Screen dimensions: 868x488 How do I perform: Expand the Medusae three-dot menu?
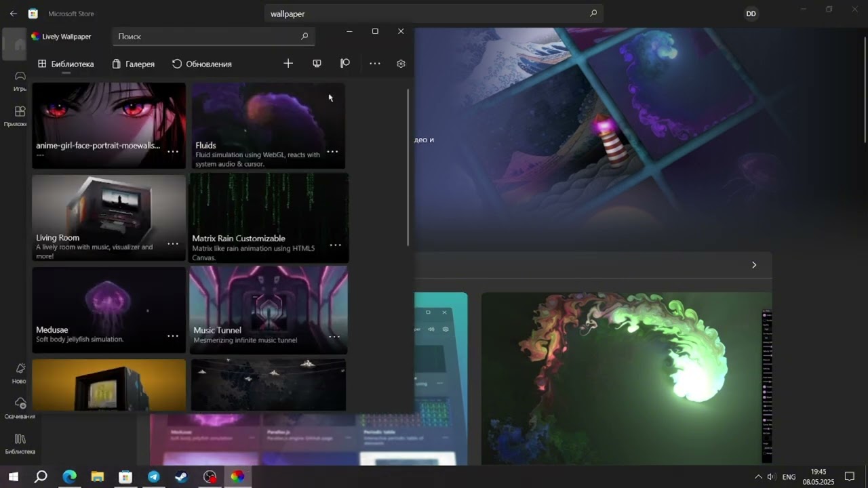coord(173,336)
